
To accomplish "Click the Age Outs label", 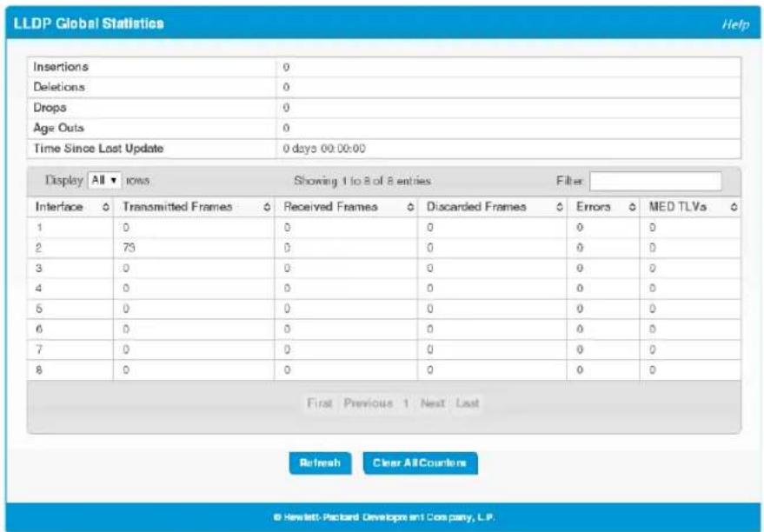I will (58, 128).
